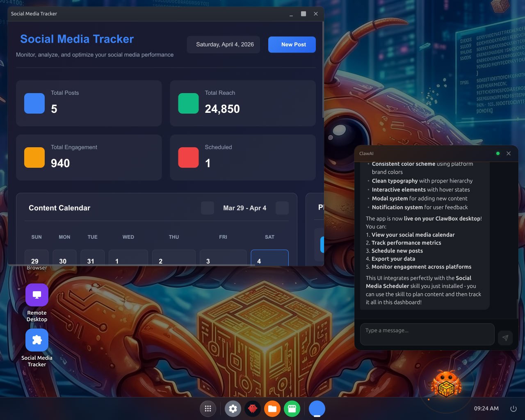525x420 pixels.
Task: Click the 09:24 AM clock in the taskbar
Action: pos(486,409)
